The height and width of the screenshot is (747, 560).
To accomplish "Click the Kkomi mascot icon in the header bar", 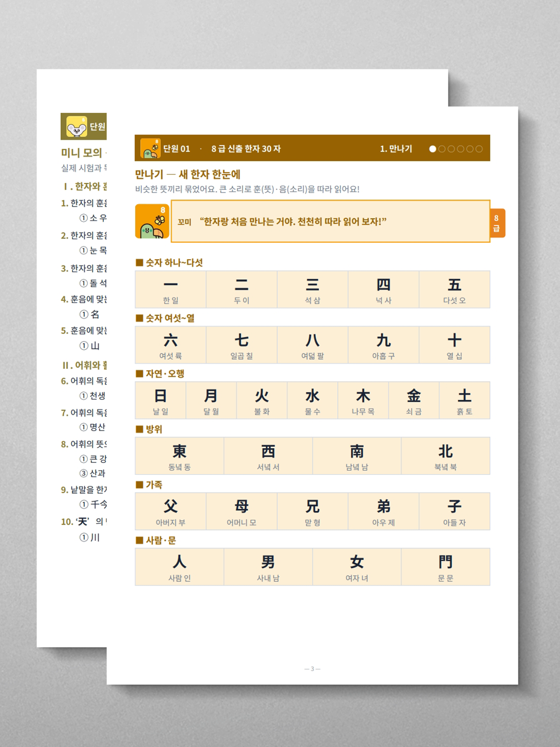I will [151, 148].
